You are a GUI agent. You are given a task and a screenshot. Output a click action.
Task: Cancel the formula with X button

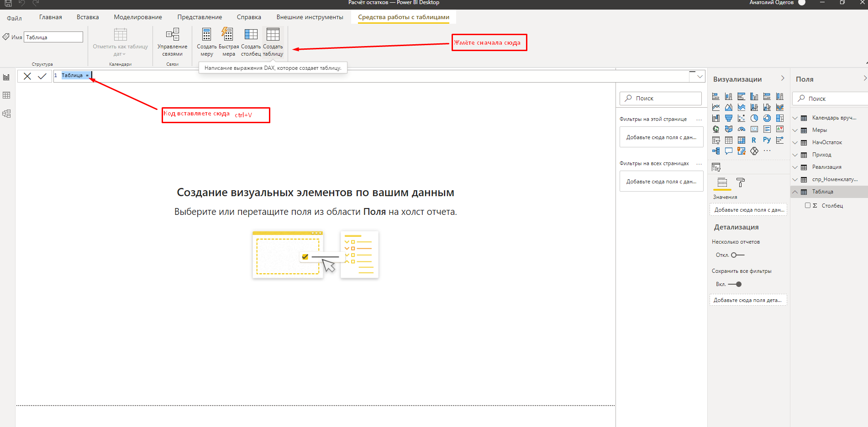click(x=27, y=76)
